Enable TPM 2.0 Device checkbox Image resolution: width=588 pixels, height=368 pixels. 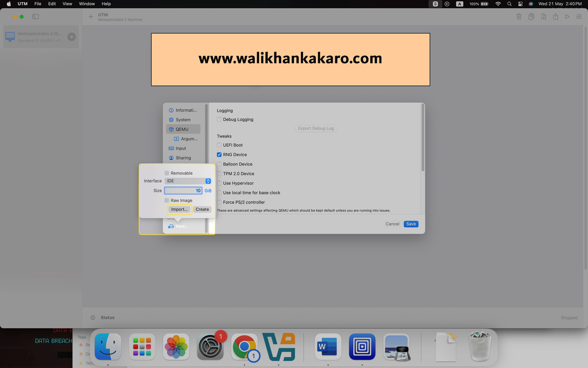tap(219, 174)
